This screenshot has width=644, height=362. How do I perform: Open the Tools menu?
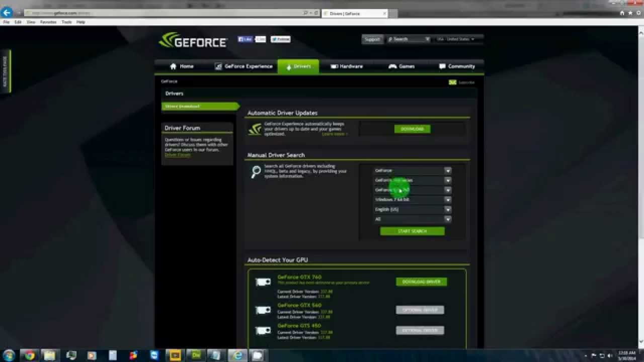tap(66, 22)
